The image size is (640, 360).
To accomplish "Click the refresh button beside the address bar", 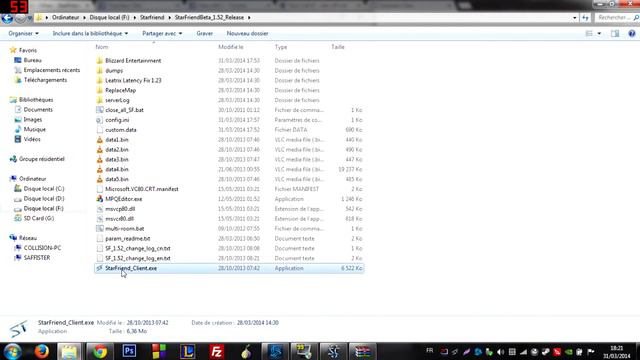I will (585, 18).
